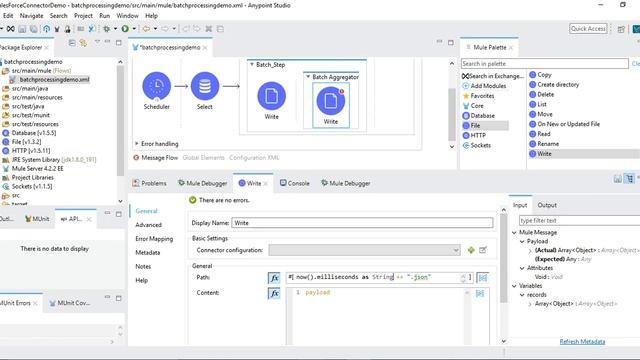Open the Database palette category

click(478, 116)
